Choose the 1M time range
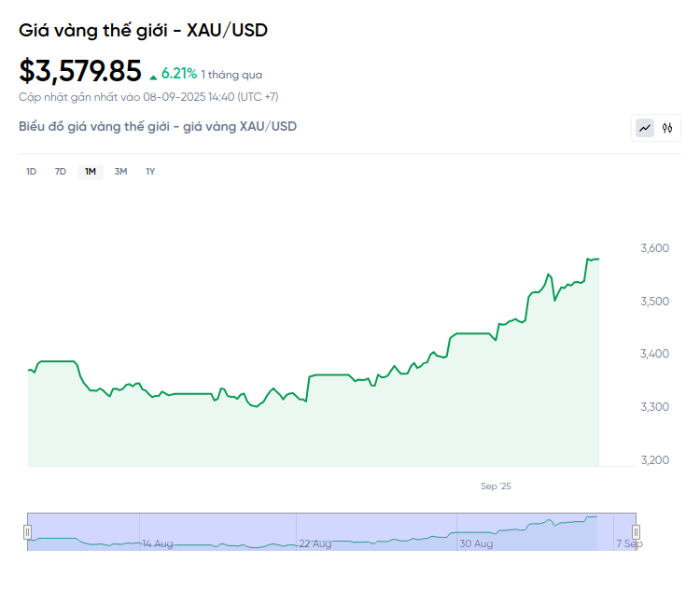700x592 pixels. [91, 171]
